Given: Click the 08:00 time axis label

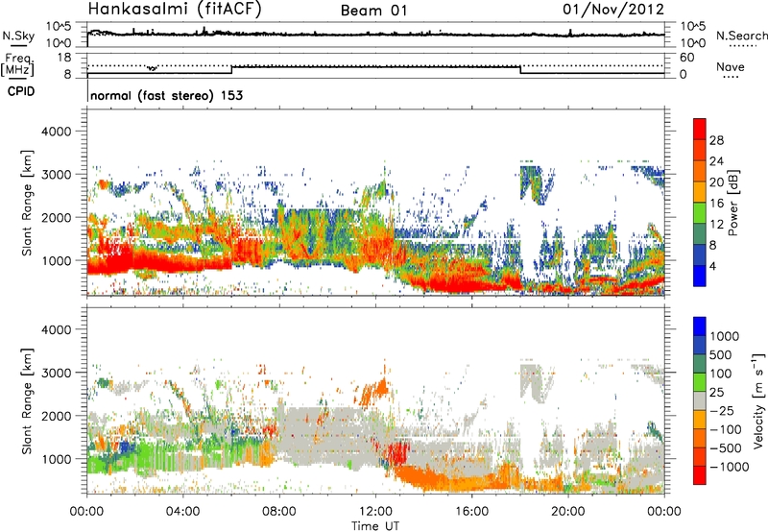Looking at the screenshot, I should 279,512.
